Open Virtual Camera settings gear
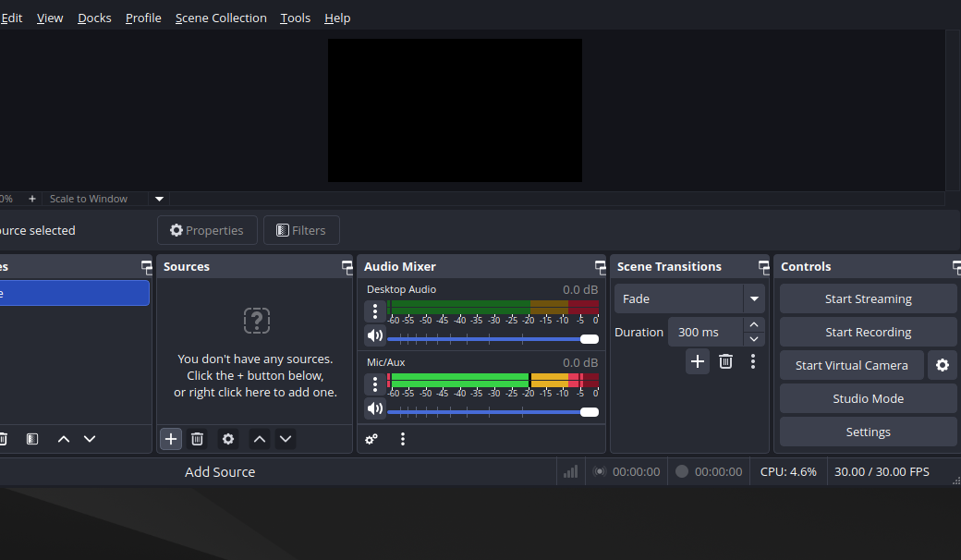 (x=942, y=365)
